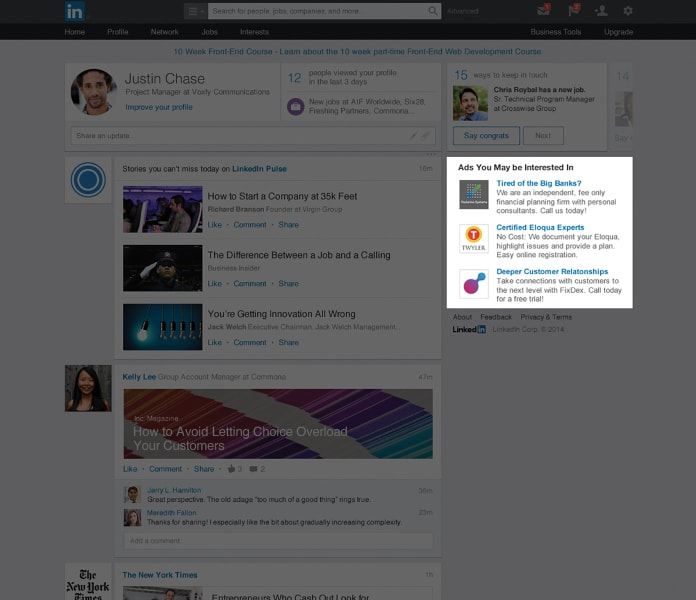The image size is (696, 600).
Task: Click the saluting officer story thumbnail
Action: point(162,268)
